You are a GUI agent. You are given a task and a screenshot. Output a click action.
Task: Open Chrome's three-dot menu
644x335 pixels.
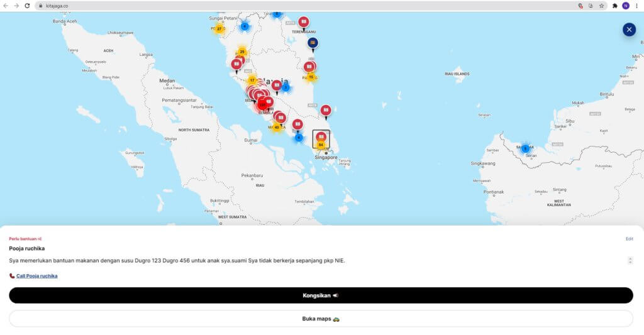(x=636, y=6)
